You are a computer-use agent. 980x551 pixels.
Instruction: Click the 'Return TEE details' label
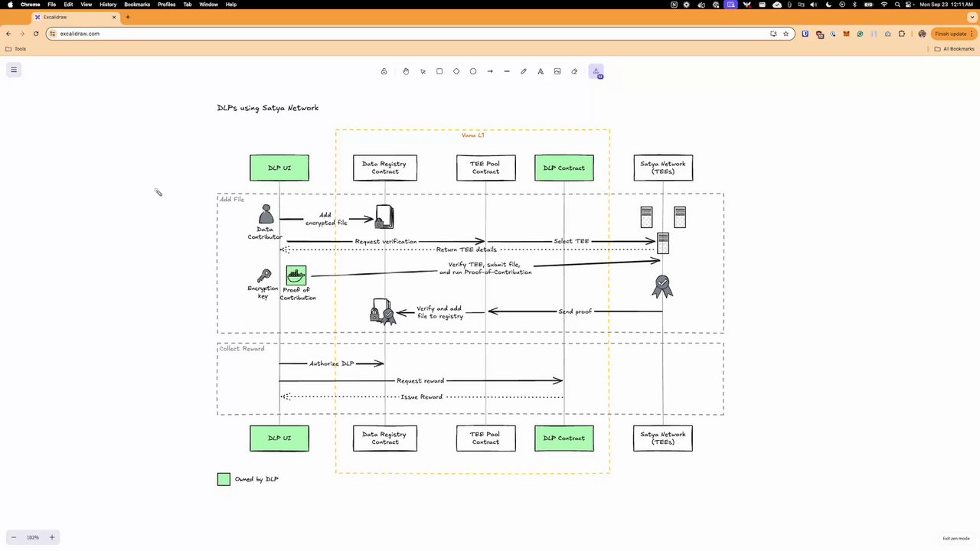click(466, 249)
